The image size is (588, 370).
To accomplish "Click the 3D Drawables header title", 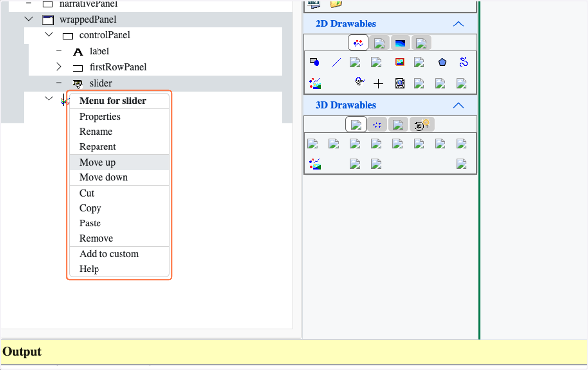I will [346, 105].
